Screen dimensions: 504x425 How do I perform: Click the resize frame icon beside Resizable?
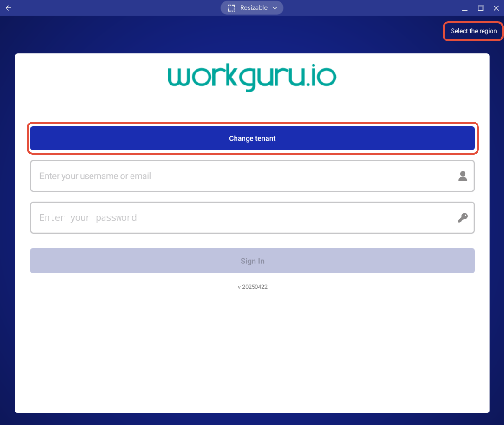(x=231, y=8)
